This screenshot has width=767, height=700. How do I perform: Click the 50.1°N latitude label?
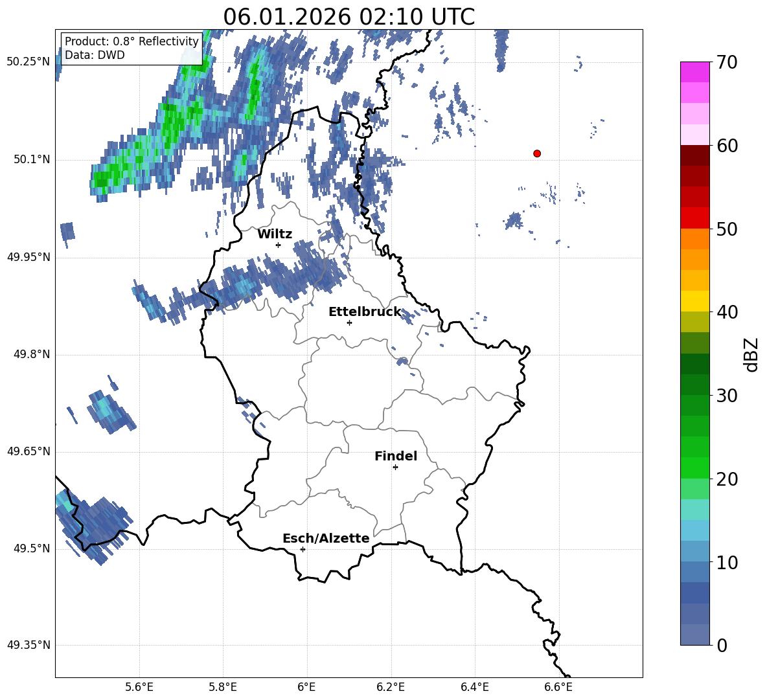pyautogui.click(x=32, y=159)
